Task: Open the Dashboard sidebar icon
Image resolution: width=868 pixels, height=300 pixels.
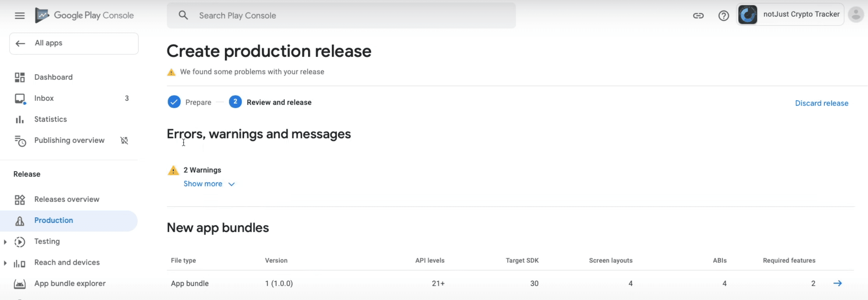Action: (19, 77)
